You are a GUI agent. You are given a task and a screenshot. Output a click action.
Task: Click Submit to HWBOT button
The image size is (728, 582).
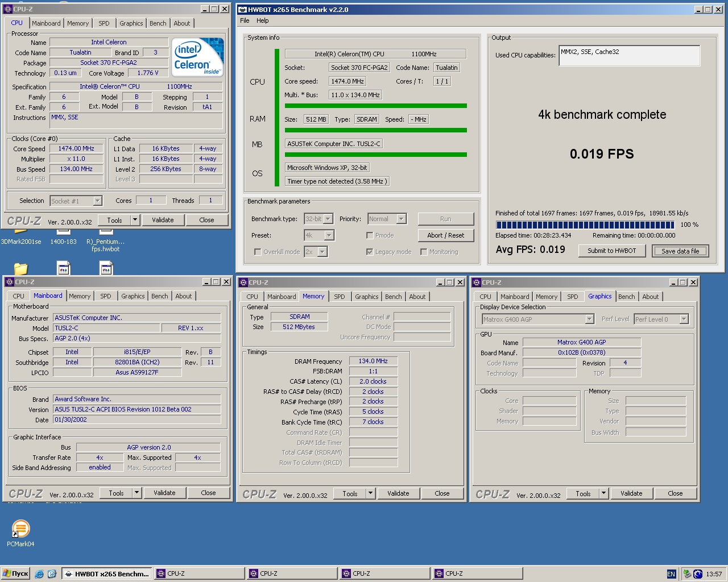(612, 251)
